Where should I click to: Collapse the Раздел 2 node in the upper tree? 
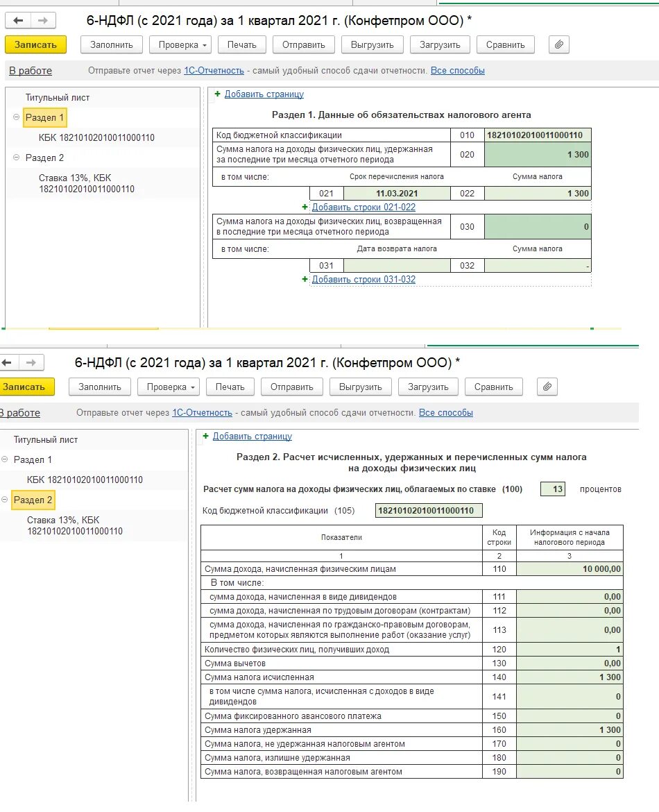tap(16, 158)
